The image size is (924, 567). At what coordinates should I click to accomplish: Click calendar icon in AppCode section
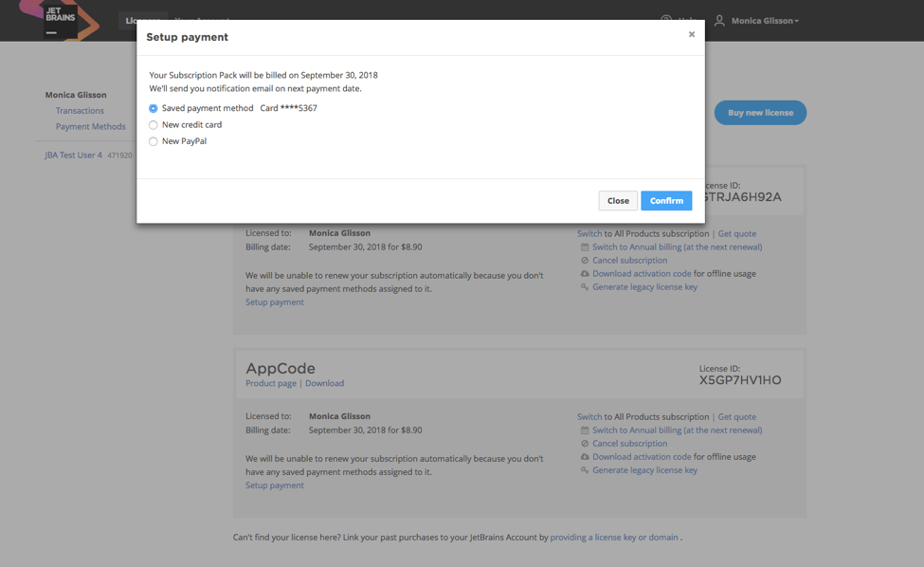[x=585, y=430]
